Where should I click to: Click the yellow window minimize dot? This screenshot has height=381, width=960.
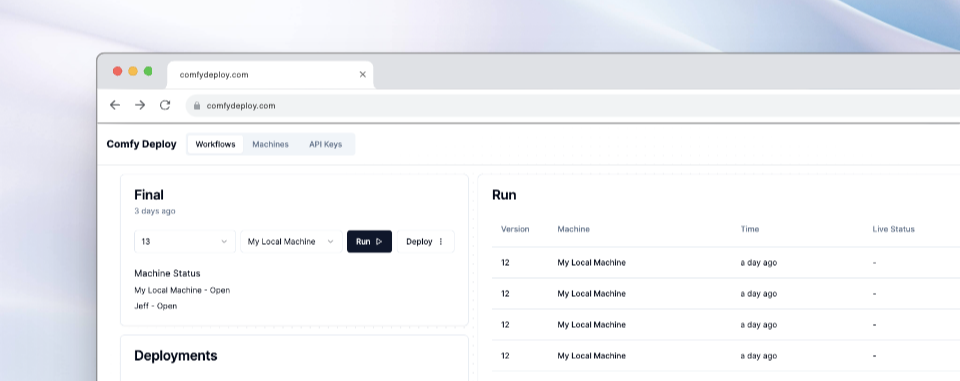tap(133, 71)
